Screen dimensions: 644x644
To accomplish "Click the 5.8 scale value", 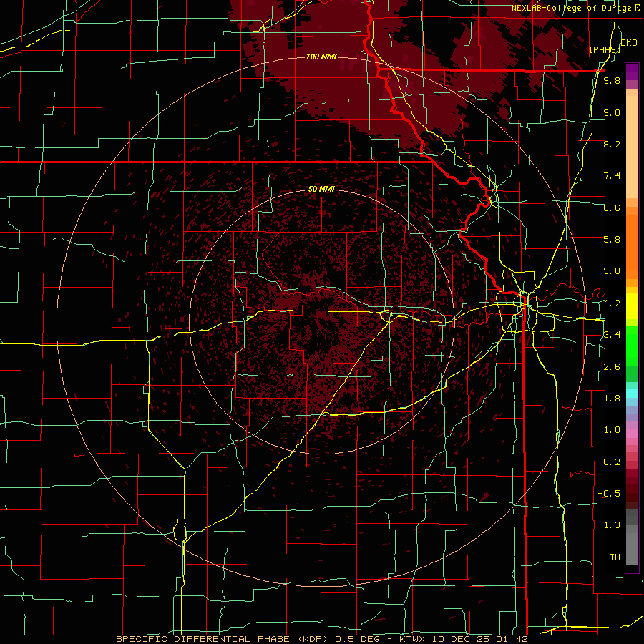I will [x=612, y=240].
